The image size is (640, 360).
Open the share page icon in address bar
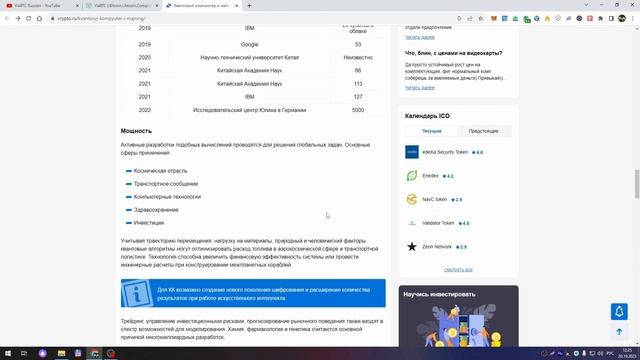point(470,18)
